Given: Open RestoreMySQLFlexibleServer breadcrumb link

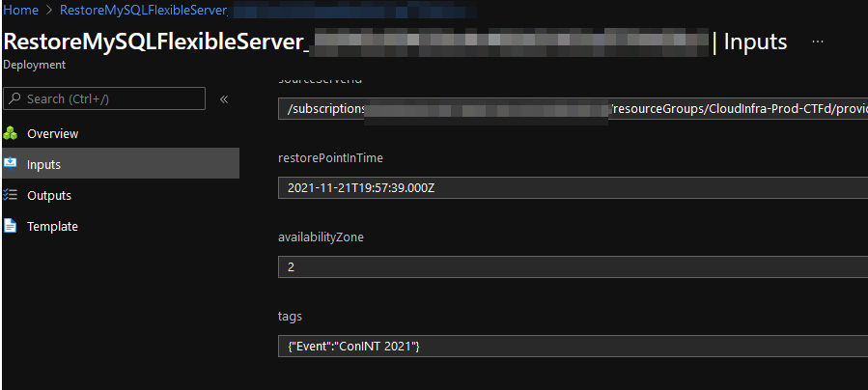Looking at the screenshot, I should 144,11.
